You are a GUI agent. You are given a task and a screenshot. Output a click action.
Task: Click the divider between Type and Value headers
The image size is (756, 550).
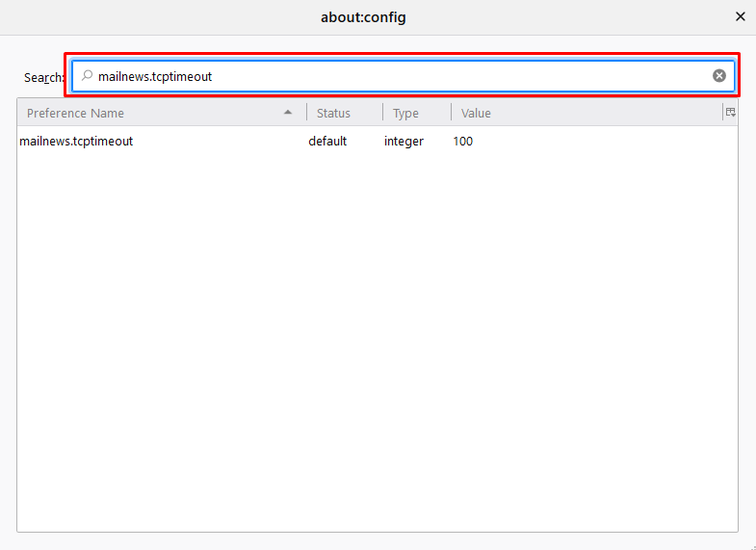[x=451, y=113]
